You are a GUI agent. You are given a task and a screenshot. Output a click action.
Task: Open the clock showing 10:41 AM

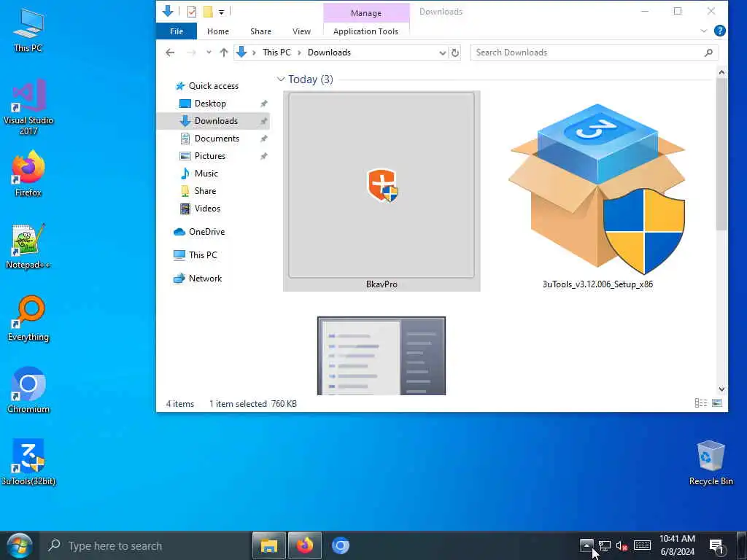677,545
